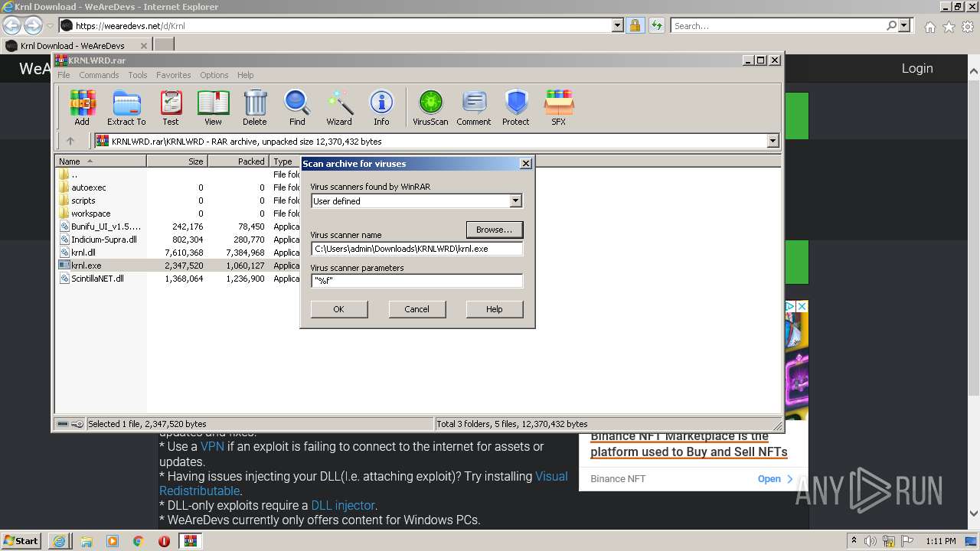
Task: Click Internet Explorer back arrow
Action: click(11, 25)
